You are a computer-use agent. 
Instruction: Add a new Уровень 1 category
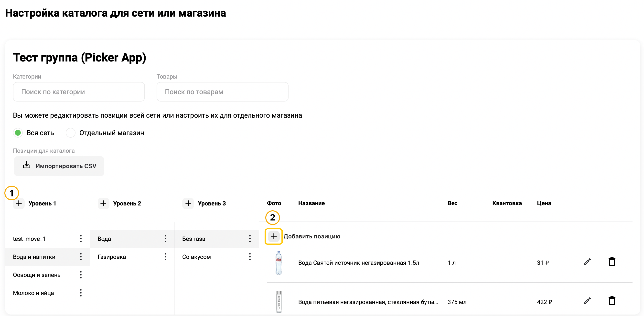click(x=19, y=203)
